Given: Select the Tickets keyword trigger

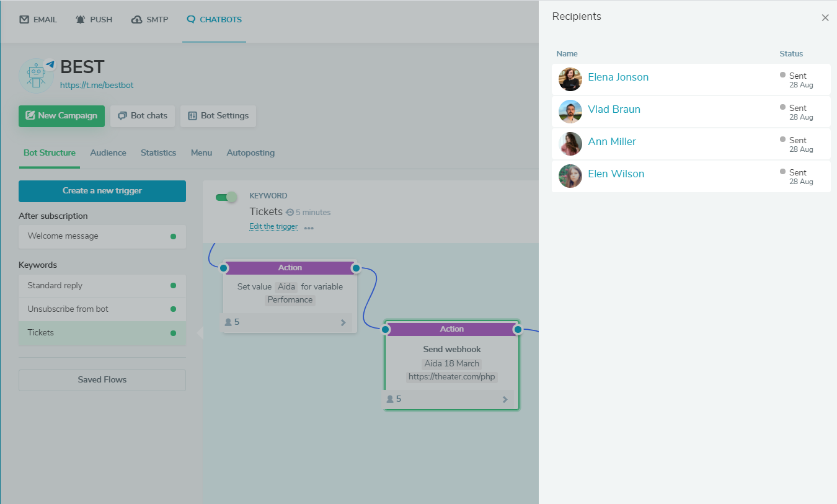Looking at the screenshot, I should click(102, 333).
